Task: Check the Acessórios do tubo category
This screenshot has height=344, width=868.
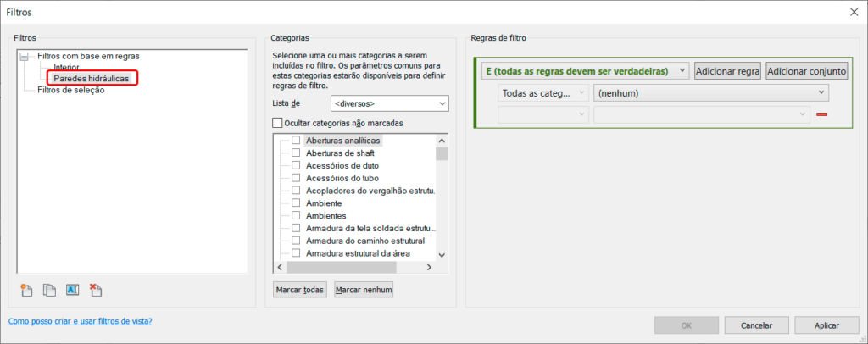Action: click(x=296, y=178)
